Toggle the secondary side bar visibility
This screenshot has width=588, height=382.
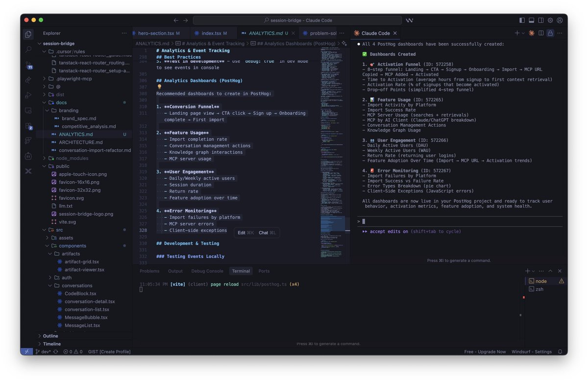[x=541, y=20]
